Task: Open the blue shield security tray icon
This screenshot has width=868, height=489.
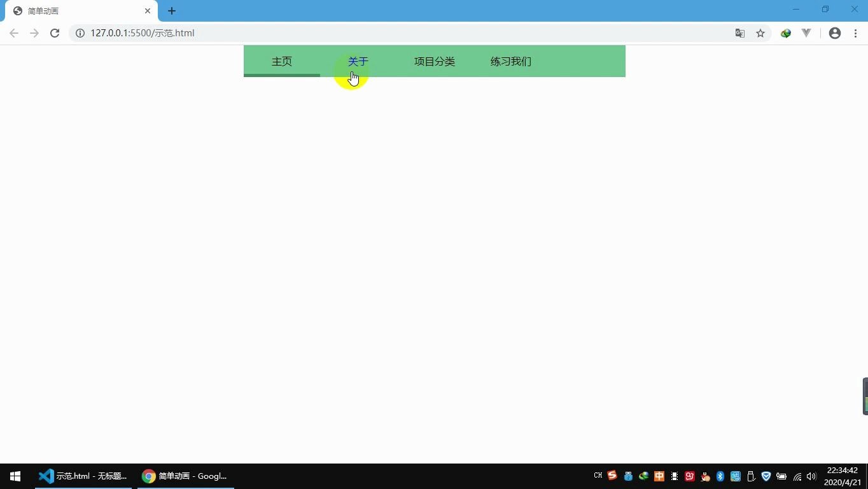Action: click(766, 476)
